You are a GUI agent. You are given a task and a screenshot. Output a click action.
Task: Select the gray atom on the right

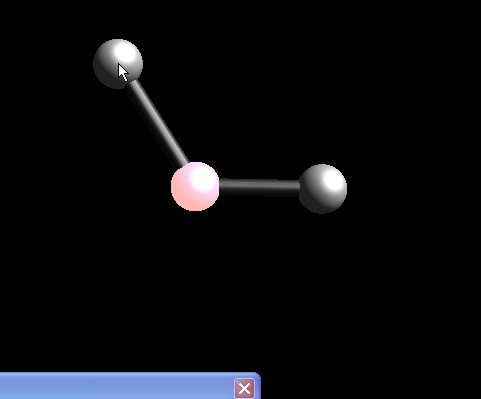[x=323, y=189]
